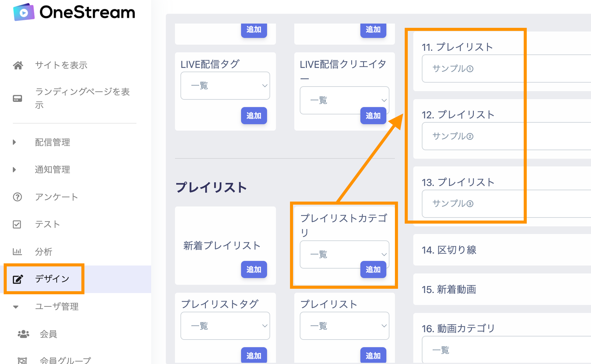Click 追加 under プレイリストタグ
The width and height of the screenshot is (591, 364).
coord(254,355)
